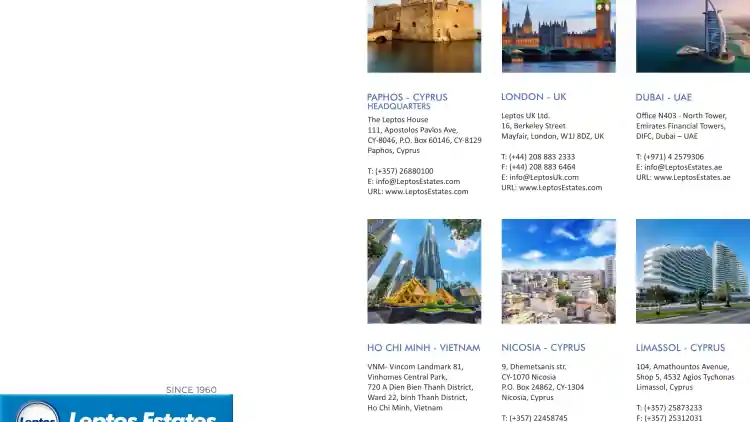Click Dubai phone (+971) 4 2579306
750x422 pixels.
pos(673,156)
